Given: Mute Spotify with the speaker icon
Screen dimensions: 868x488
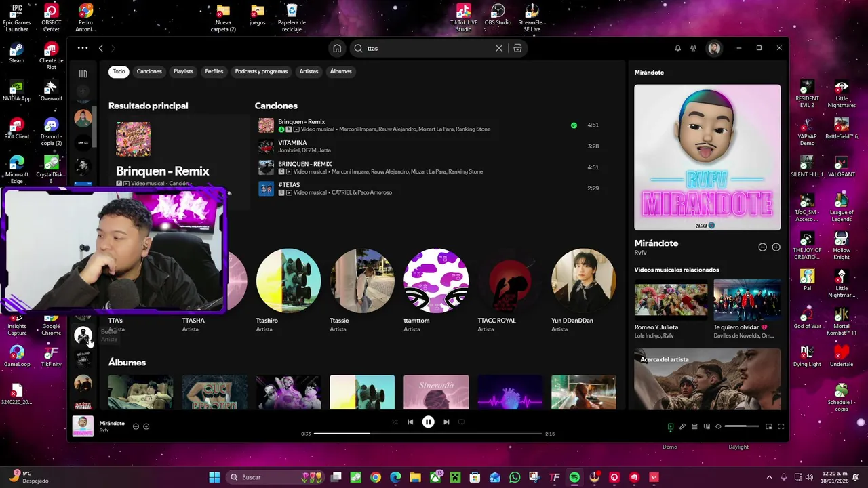Looking at the screenshot, I should 718,426.
